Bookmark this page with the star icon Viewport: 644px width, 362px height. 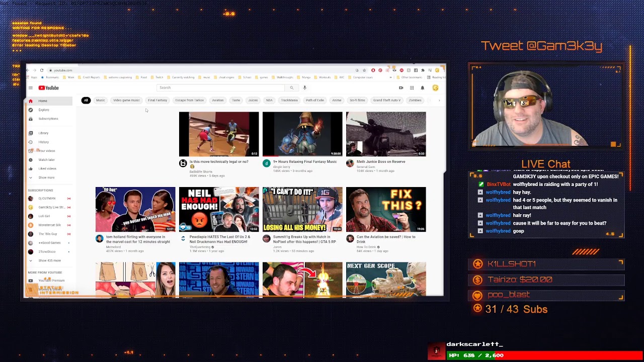click(364, 70)
